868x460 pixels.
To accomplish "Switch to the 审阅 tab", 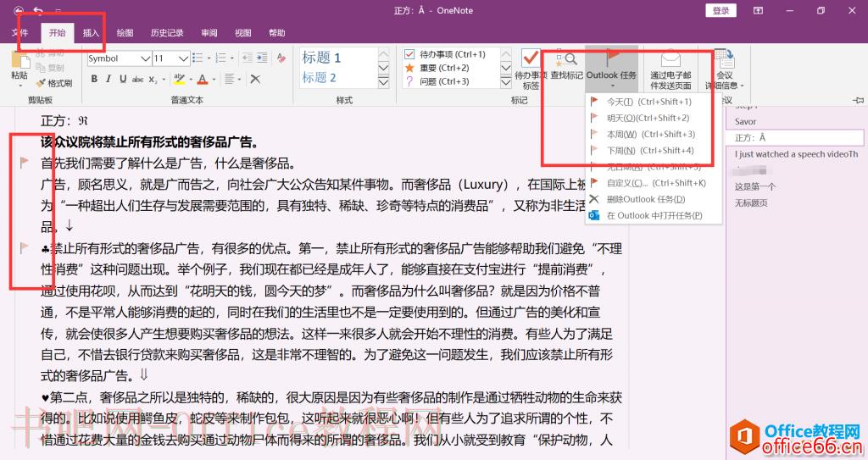I will tap(209, 33).
